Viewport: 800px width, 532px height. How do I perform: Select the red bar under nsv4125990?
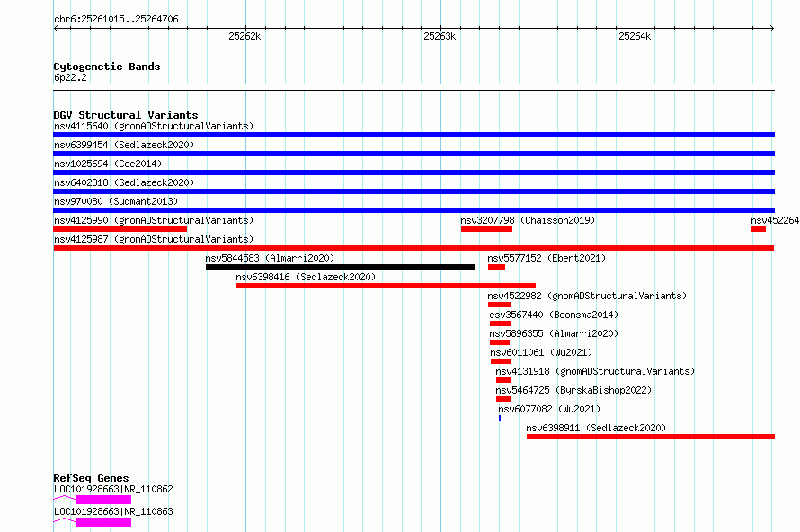coord(120,229)
